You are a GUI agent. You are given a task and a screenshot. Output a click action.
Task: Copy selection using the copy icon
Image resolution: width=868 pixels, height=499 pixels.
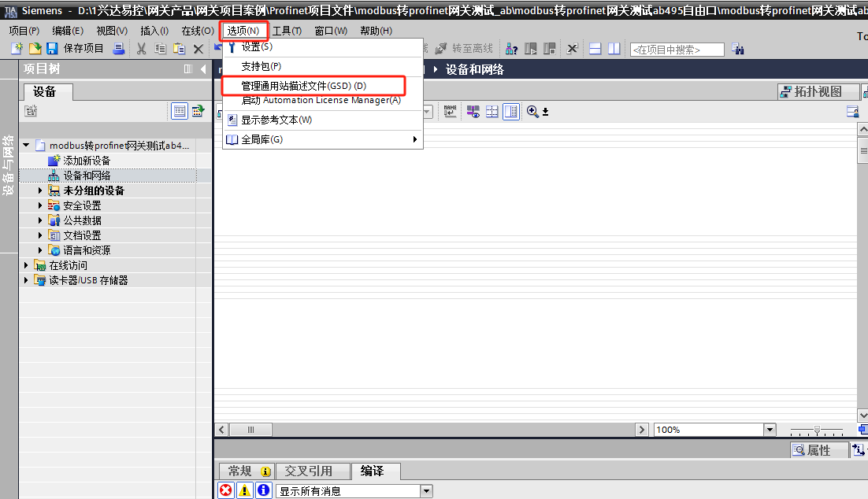[x=160, y=49]
